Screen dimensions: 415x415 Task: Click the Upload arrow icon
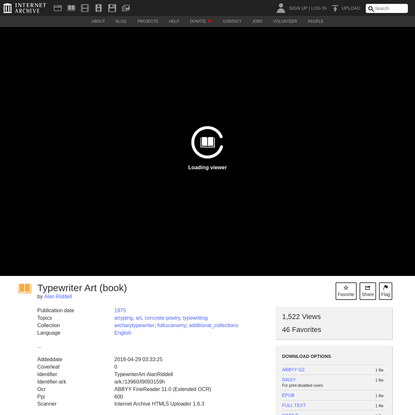(x=335, y=8)
